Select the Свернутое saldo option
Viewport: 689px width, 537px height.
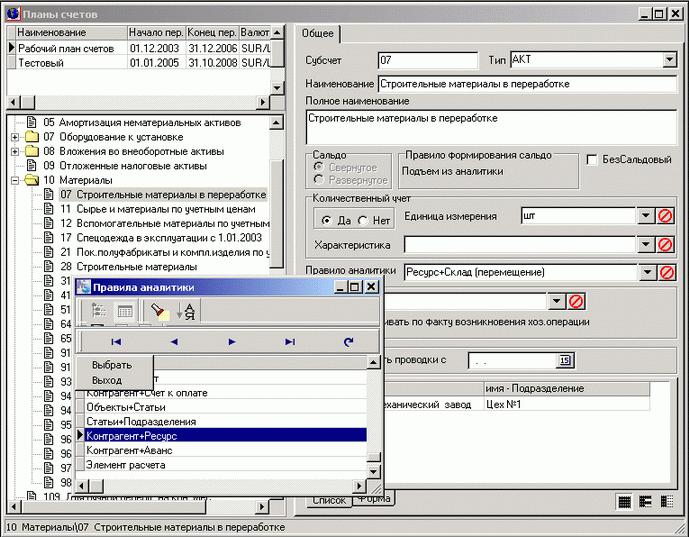[319, 167]
